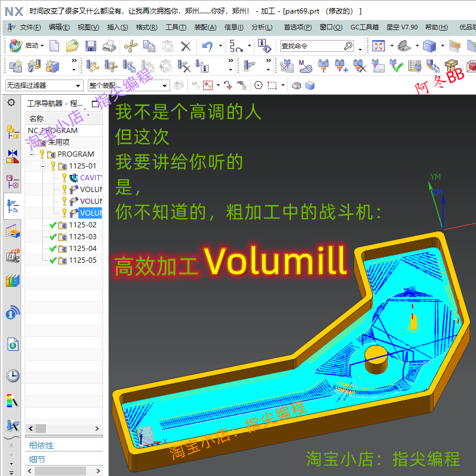Click the clock icon in the left sidebar

(12, 375)
